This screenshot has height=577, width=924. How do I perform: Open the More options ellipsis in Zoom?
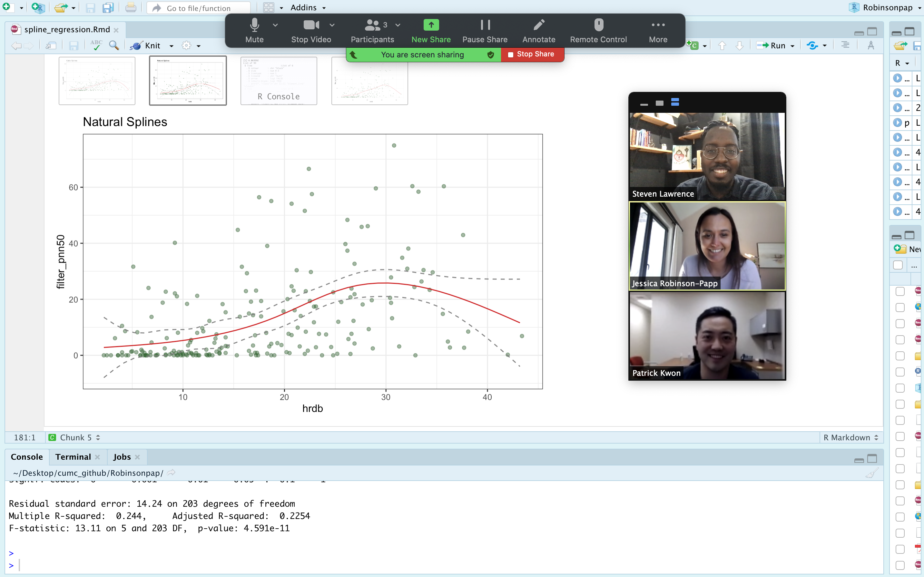click(658, 30)
